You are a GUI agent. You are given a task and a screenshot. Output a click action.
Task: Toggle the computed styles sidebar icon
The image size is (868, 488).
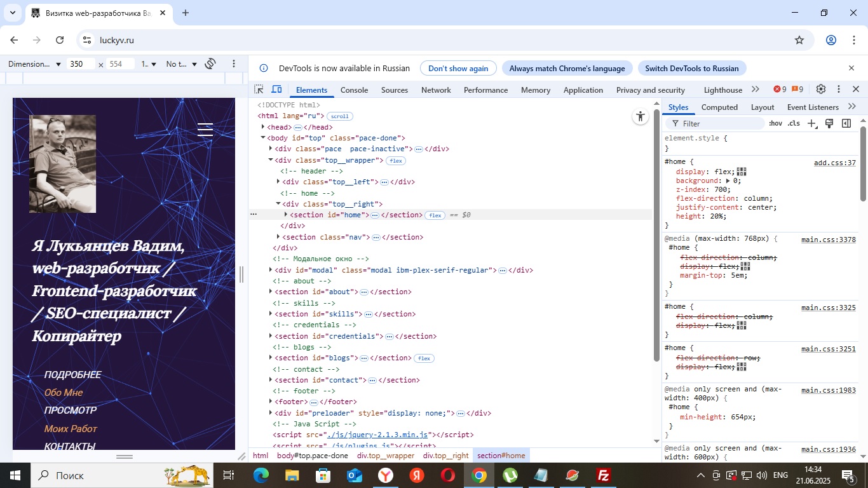tap(846, 123)
